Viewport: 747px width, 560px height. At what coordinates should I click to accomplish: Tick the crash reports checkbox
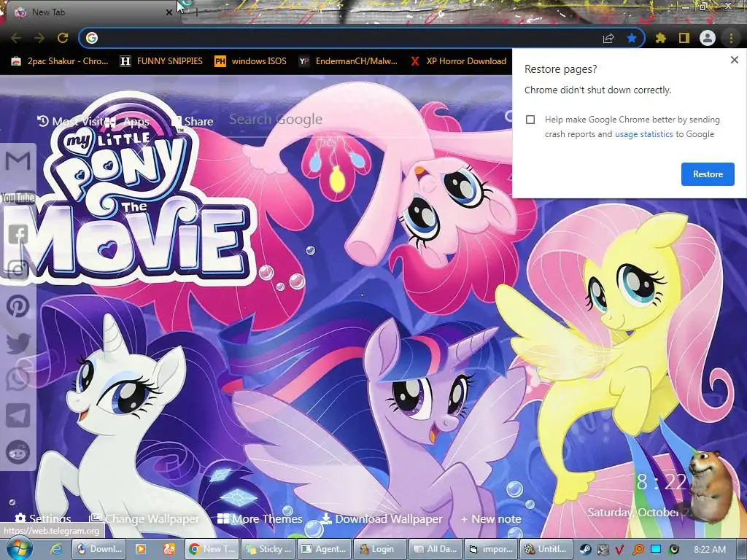point(530,120)
